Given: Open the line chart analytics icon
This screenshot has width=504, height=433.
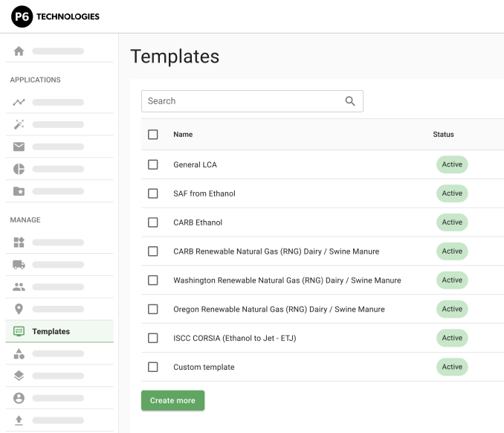Looking at the screenshot, I should click(x=19, y=102).
